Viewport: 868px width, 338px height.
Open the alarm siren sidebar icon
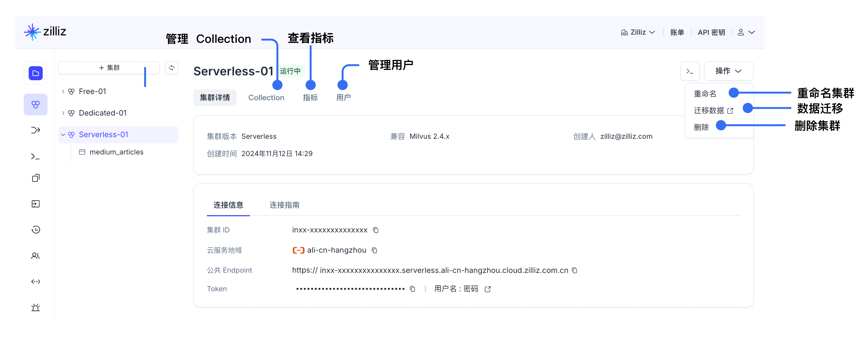(x=35, y=307)
